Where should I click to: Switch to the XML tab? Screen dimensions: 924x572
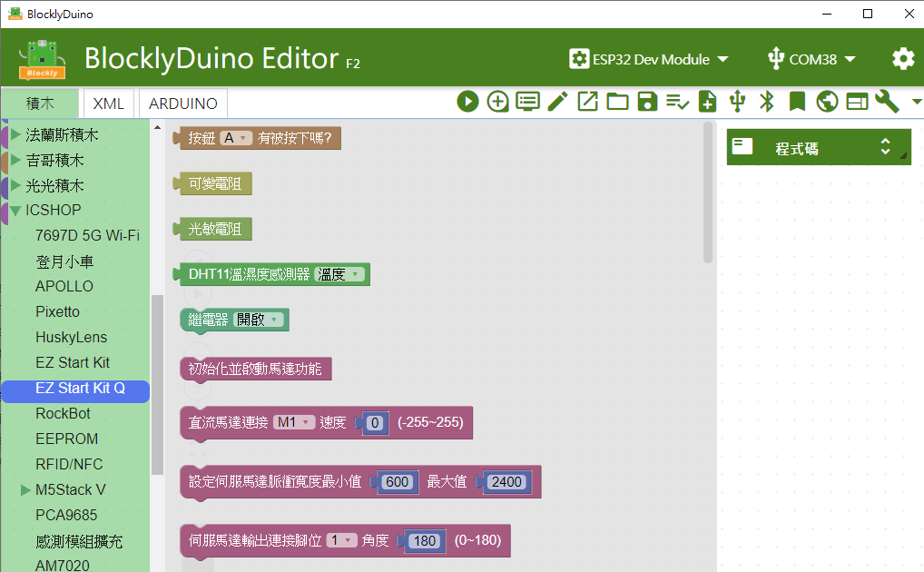pyautogui.click(x=109, y=104)
